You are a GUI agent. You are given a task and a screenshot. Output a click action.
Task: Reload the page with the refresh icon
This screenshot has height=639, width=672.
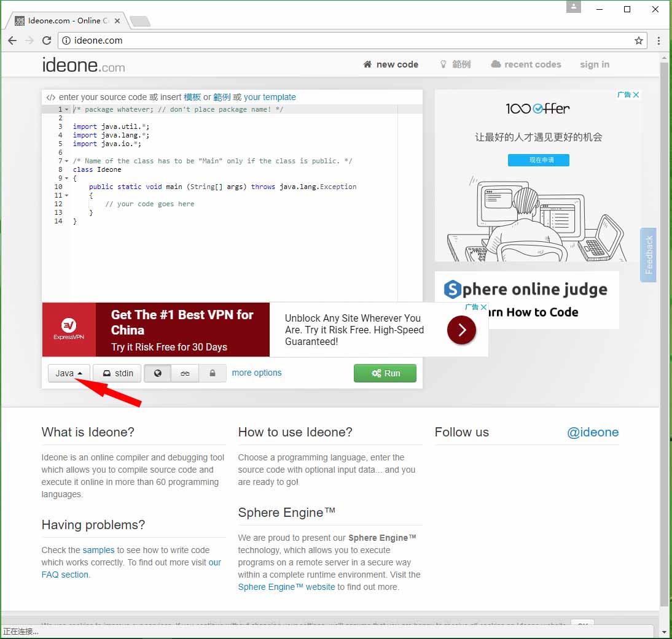click(47, 41)
